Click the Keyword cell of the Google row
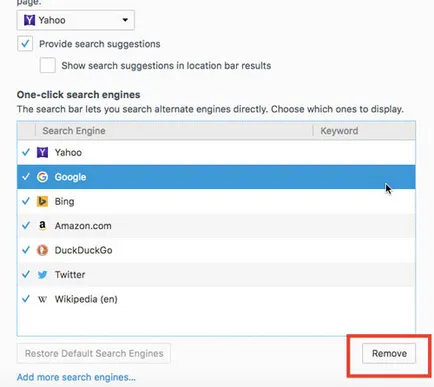 click(364, 177)
